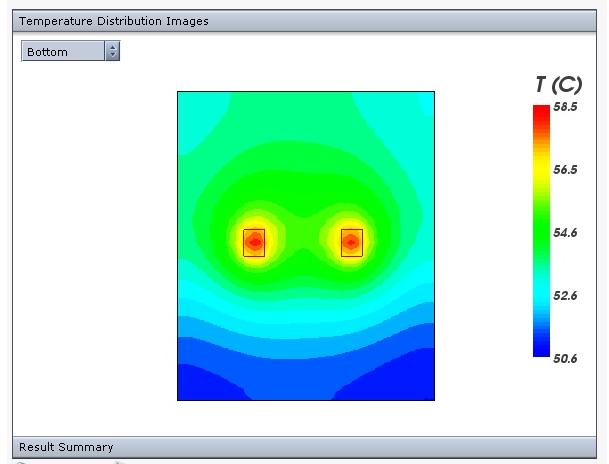Click the 54.6 legend value
The image size is (609, 464).
click(x=565, y=233)
